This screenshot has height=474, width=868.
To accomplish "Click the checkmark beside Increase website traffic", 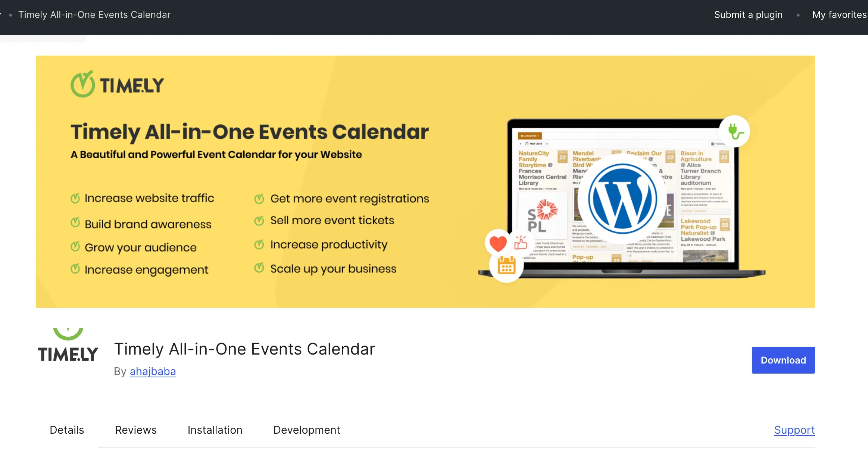I will (x=75, y=198).
